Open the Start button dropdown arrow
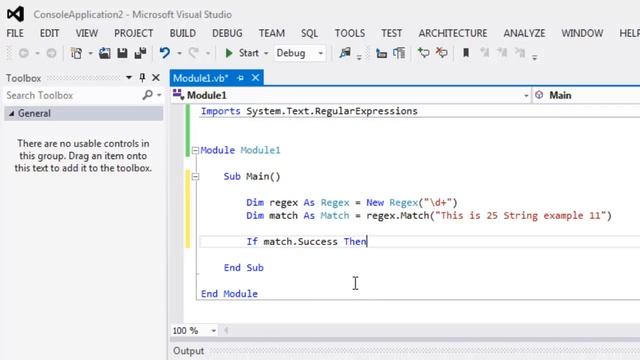 (266, 53)
